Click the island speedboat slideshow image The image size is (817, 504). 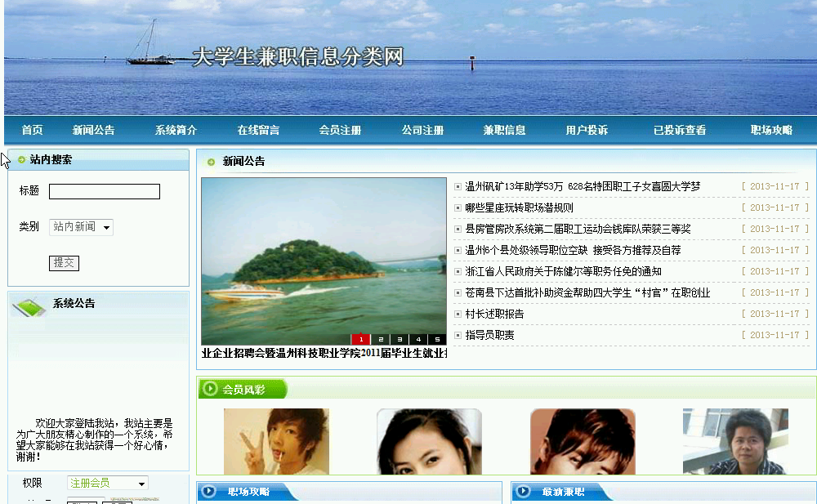[x=324, y=257]
